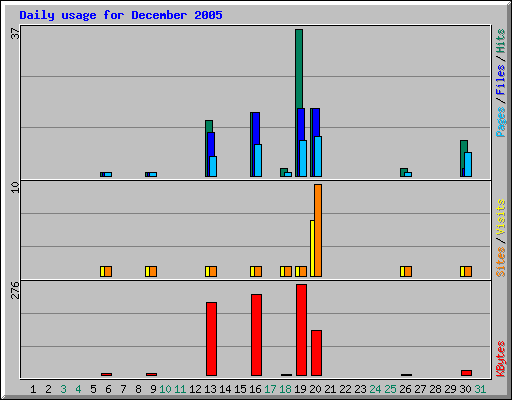Click day label '16' on the x-axis
Image resolution: width=512 pixels, height=400 pixels.
tap(255, 389)
